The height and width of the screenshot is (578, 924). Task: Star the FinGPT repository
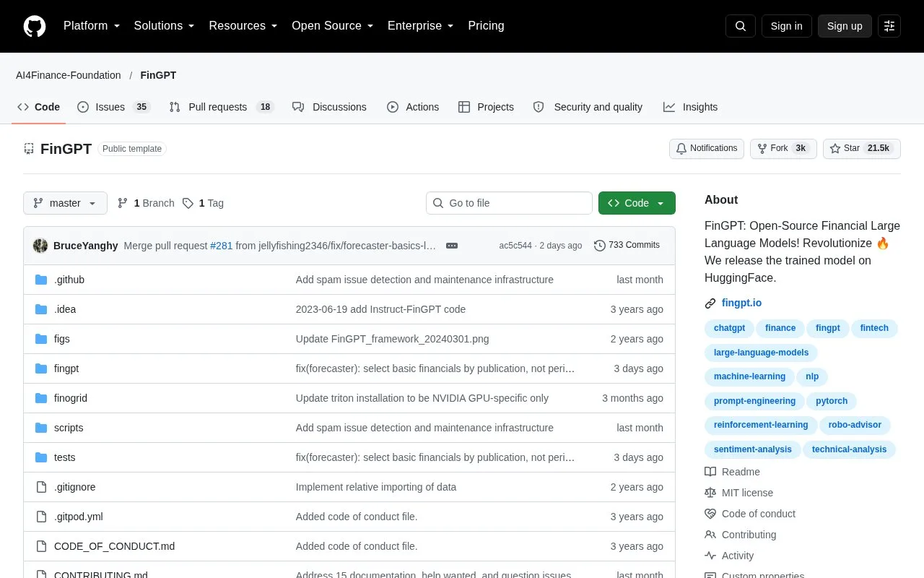(862, 148)
